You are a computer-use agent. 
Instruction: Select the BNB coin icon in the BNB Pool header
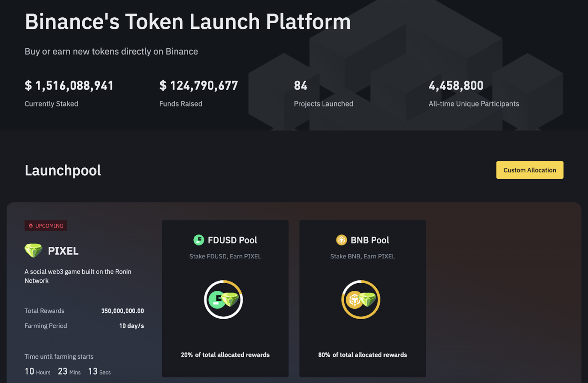pos(341,240)
